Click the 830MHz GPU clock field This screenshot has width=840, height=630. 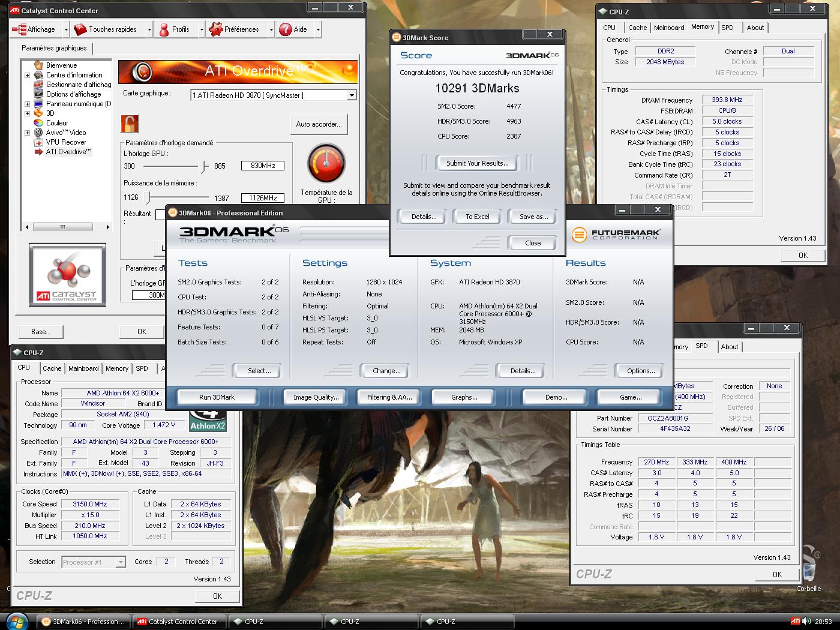263,166
